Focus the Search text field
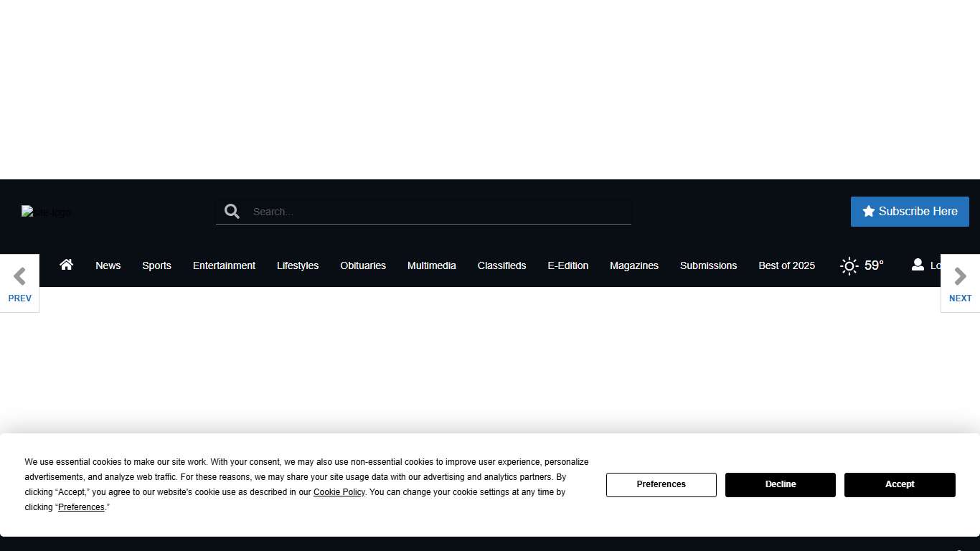The width and height of the screenshot is (980, 551). click(438, 212)
